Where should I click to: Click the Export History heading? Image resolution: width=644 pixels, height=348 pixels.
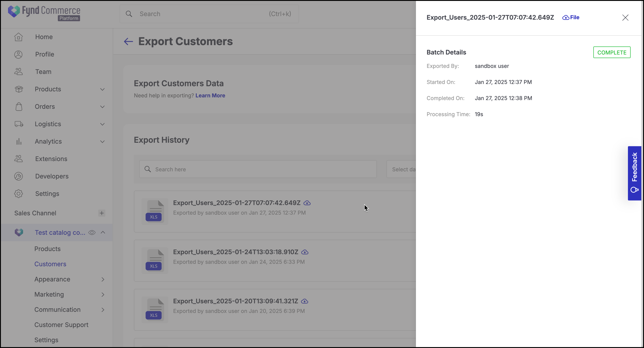click(x=162, y=140)
